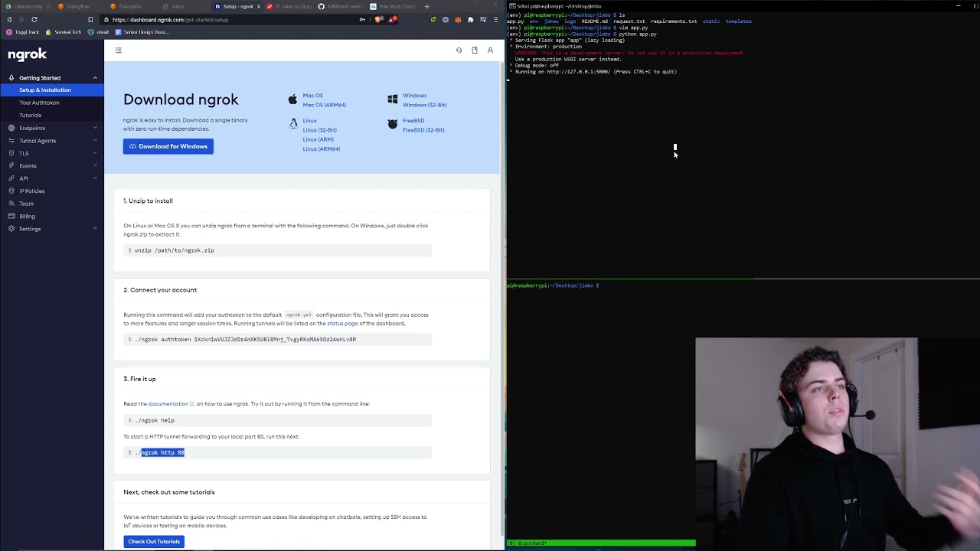This screenshot has height=551, width=980.
Task: Collapse the sidebar with the menu fold icon
Action: [118, 51]
